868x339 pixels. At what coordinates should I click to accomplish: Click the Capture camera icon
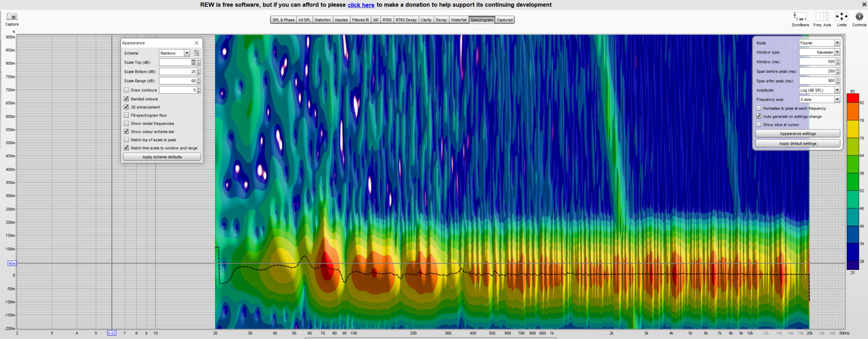coord(12,16)
